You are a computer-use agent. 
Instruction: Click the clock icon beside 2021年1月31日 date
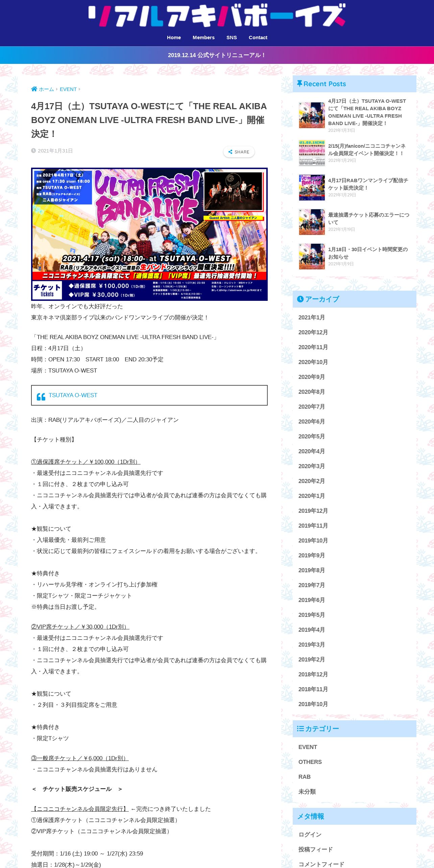[33, 151]
